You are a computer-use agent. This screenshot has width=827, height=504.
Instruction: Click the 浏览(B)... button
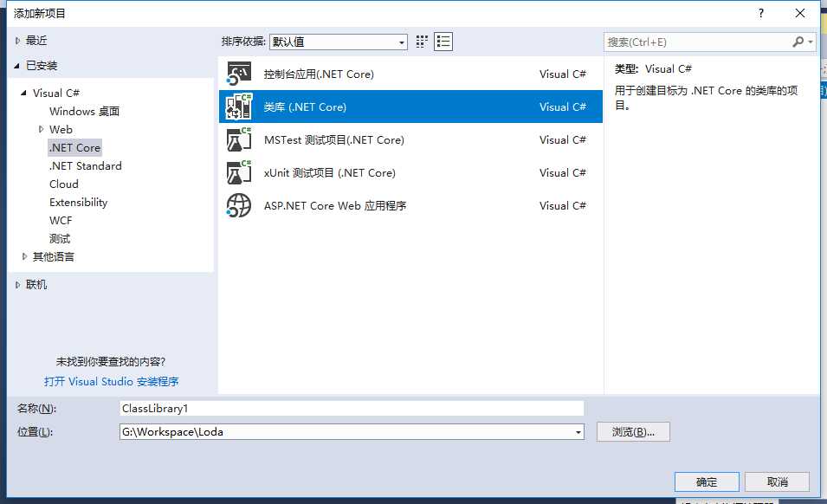pos(633,432)
